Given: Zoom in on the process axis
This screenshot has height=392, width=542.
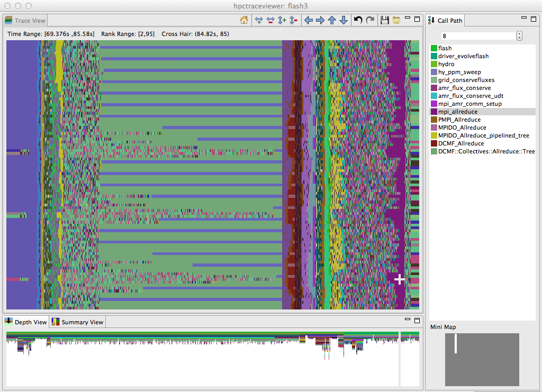Looking at the screenshot, I should (282, 21).
